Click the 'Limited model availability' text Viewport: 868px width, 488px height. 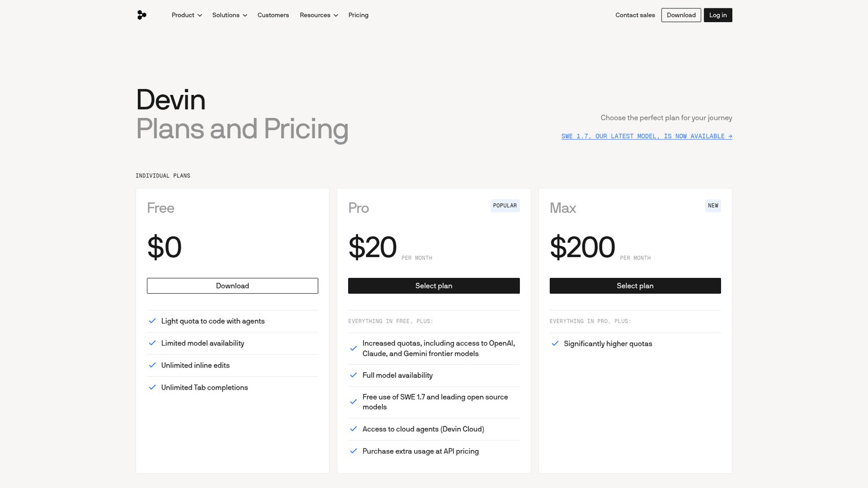tap(202, 343)
